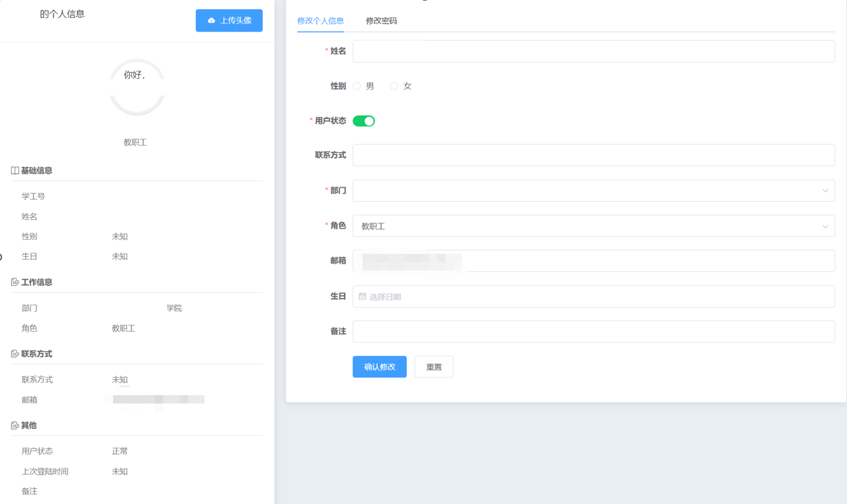Viewport: 847px width, 504px height.
Task: Click the calendar icon in 生日 field
Action: tap(363, 296)
